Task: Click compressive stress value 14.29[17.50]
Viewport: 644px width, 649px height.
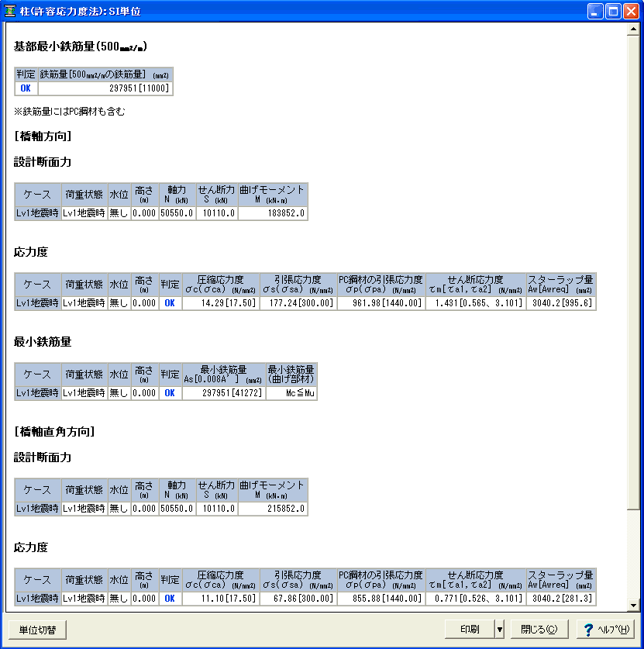Action: click(221, 303)
